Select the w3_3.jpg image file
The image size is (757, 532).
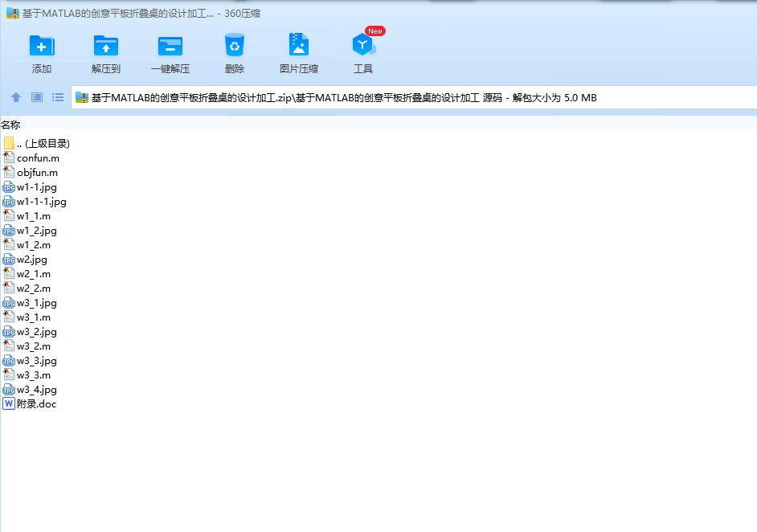pyautogui.click(x=30, y=361)
